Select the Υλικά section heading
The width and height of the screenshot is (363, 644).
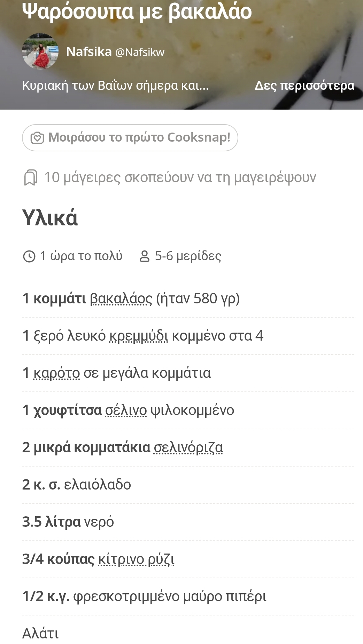click(50, 218)
